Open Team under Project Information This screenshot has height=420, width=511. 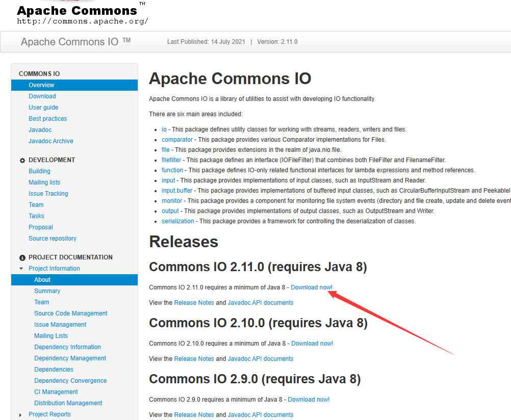coord(42,302)
